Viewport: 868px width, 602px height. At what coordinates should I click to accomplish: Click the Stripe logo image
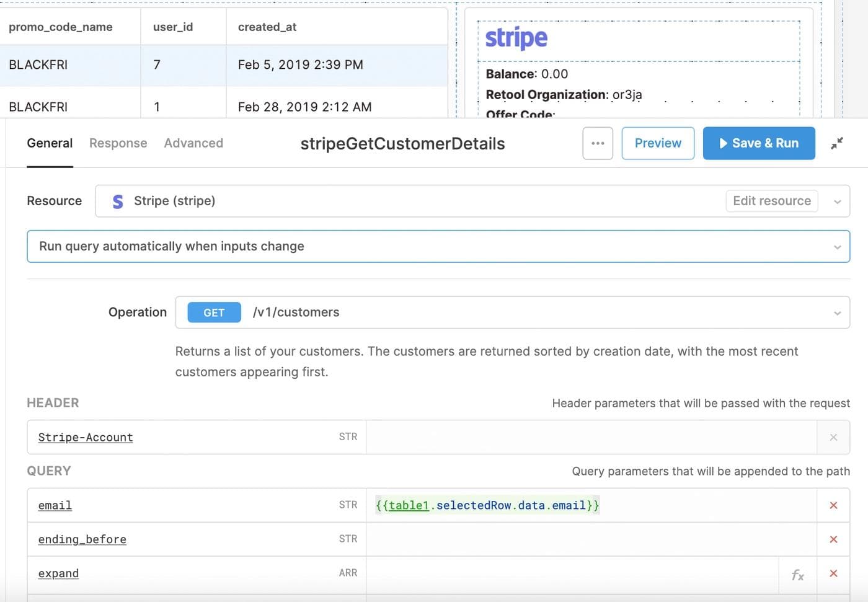(516, 38)
